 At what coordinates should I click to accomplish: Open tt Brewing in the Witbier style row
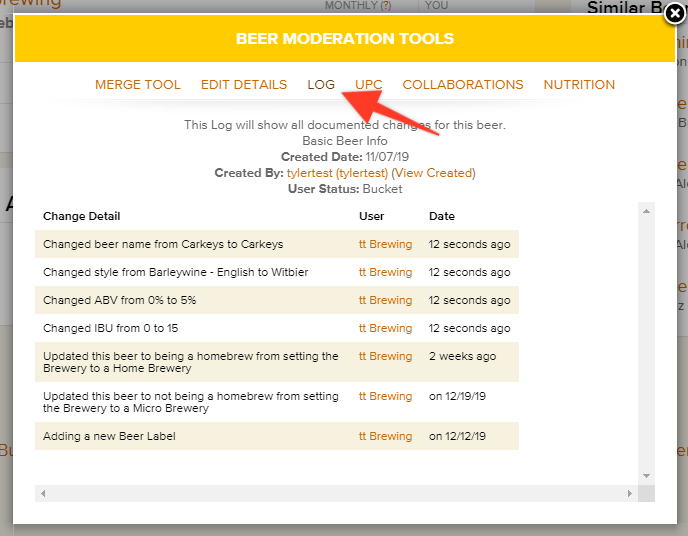[x=385, y=272]
